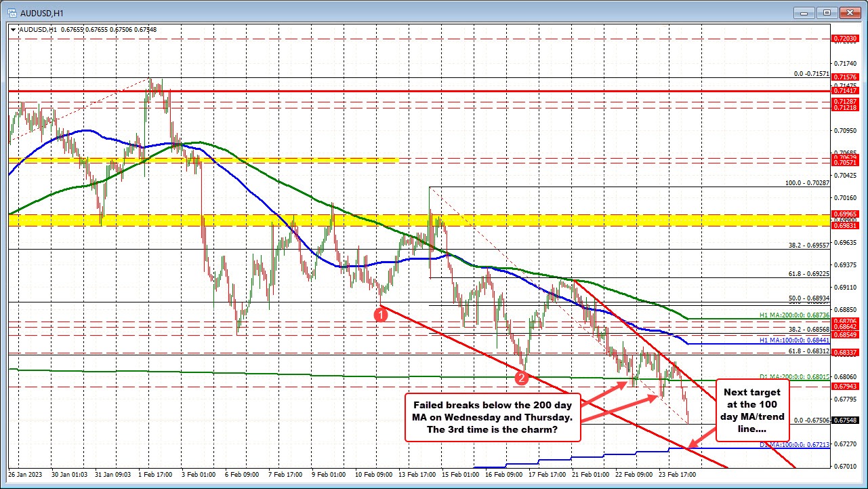Click the highlighted current price tag 0.67548
Viewport: 868px width, 489px height.
(x=844, y=420)
